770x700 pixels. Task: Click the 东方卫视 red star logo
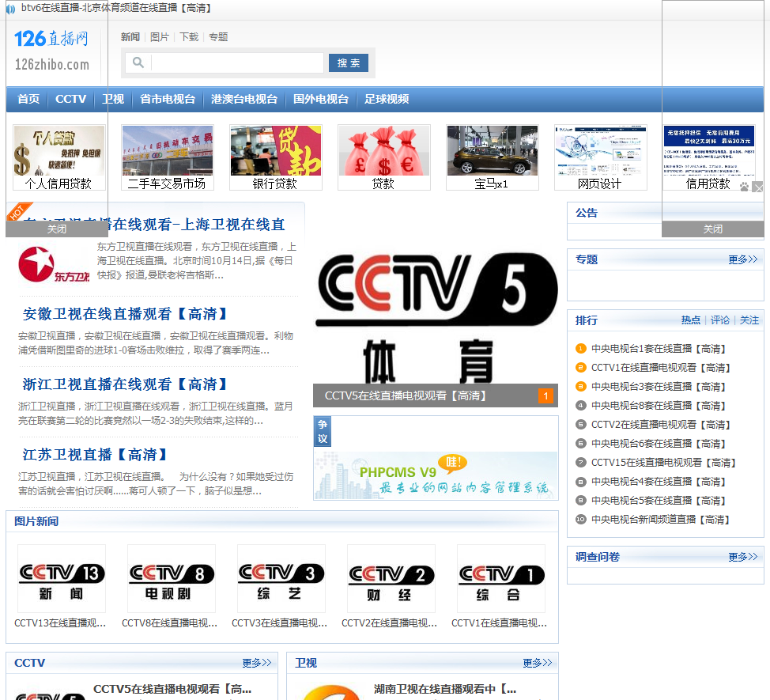pos(54,264)
